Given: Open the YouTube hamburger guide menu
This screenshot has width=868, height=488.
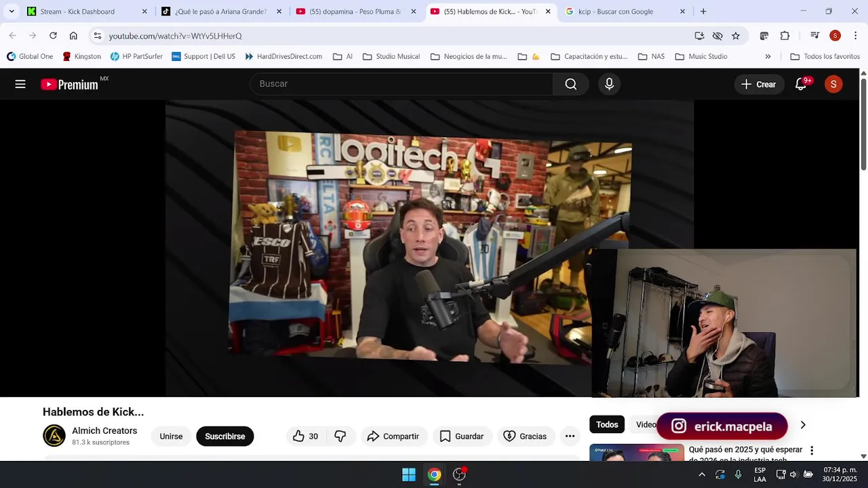Looking at the screenshot, I should [x=20, y=84].
